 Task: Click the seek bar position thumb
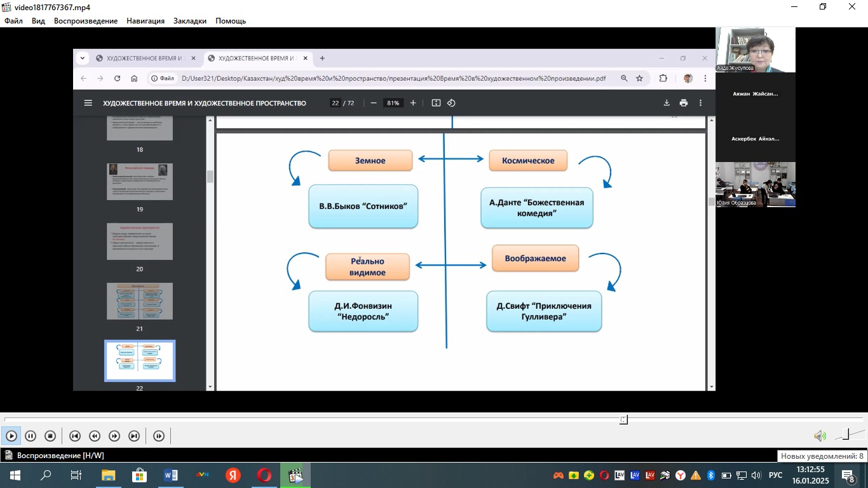[624, 419]
